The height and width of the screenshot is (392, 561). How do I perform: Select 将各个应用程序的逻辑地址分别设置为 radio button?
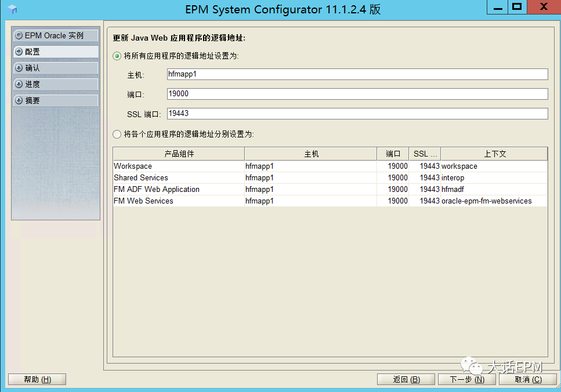(117, 134)
